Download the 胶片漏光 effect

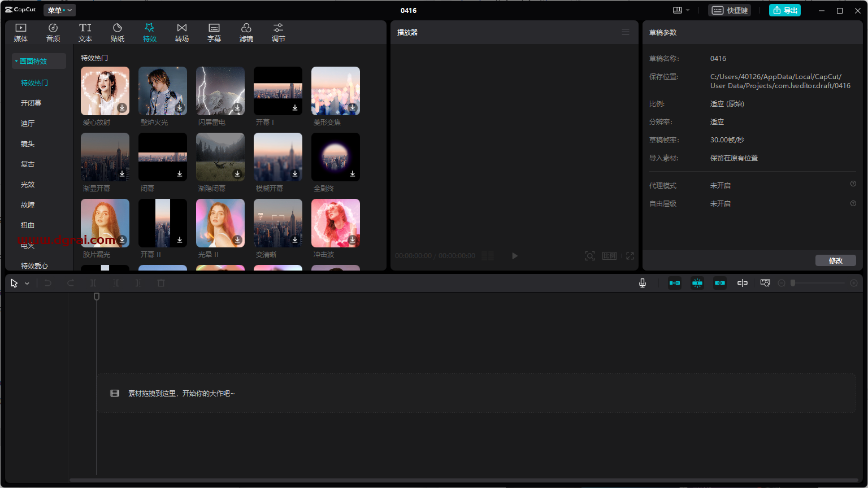(122, 239)
